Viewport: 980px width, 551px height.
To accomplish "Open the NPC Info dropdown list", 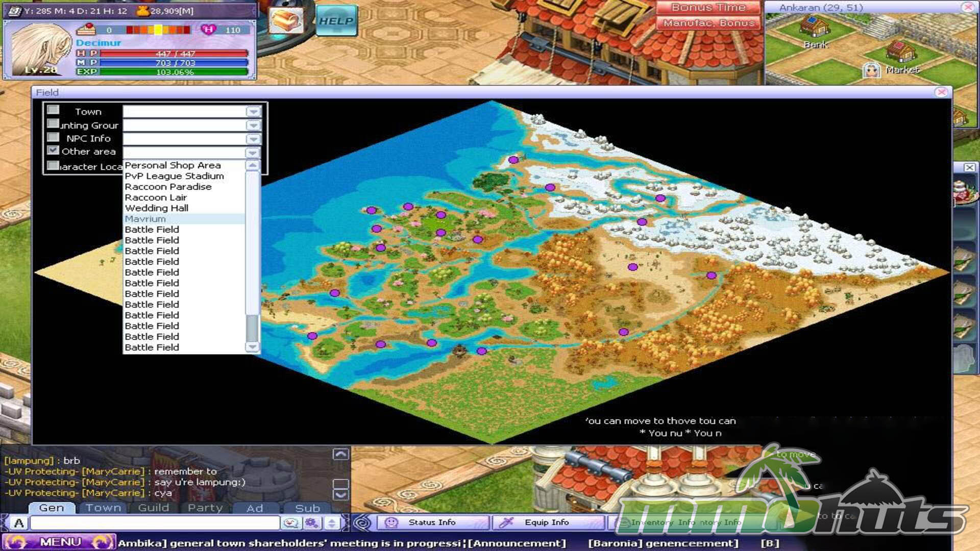I will point(253,139).
